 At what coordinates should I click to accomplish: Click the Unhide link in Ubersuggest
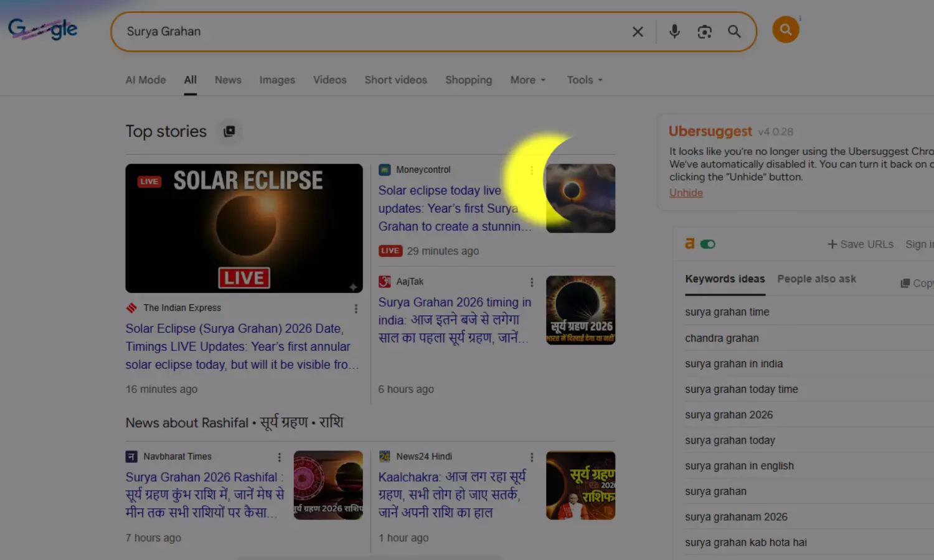[686, 193]
